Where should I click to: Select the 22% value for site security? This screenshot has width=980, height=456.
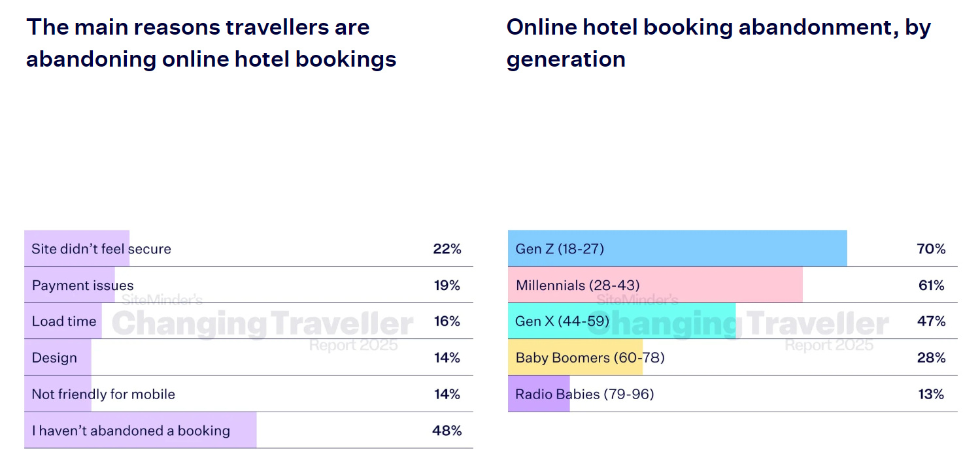point(447,249)
